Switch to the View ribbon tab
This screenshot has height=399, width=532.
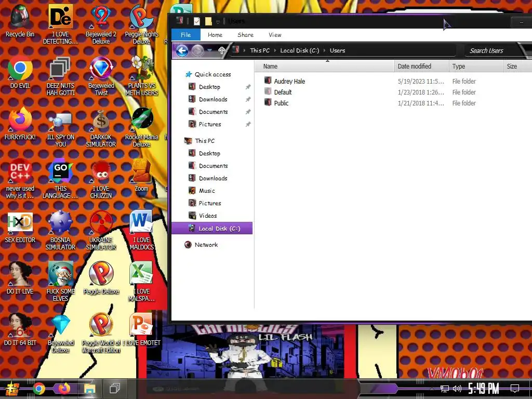coord(275,35)
